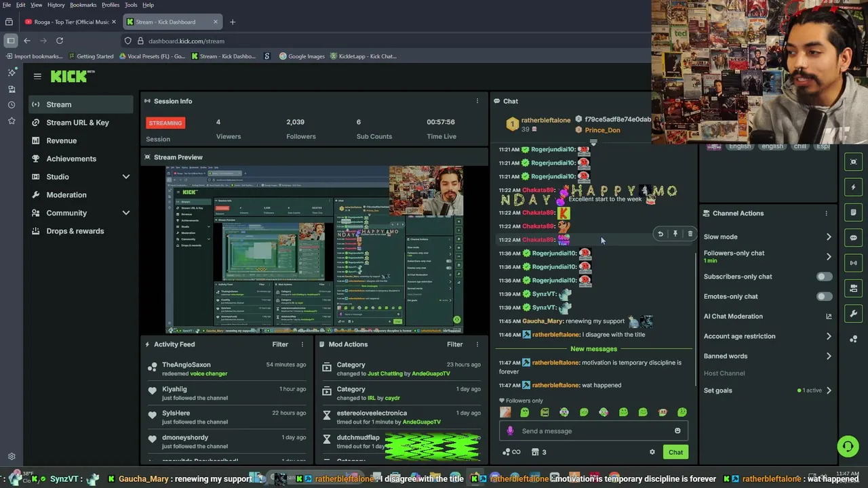Focus the Send a message field
Viewport: 868px width, 488px height.
[x=594, y=431]
